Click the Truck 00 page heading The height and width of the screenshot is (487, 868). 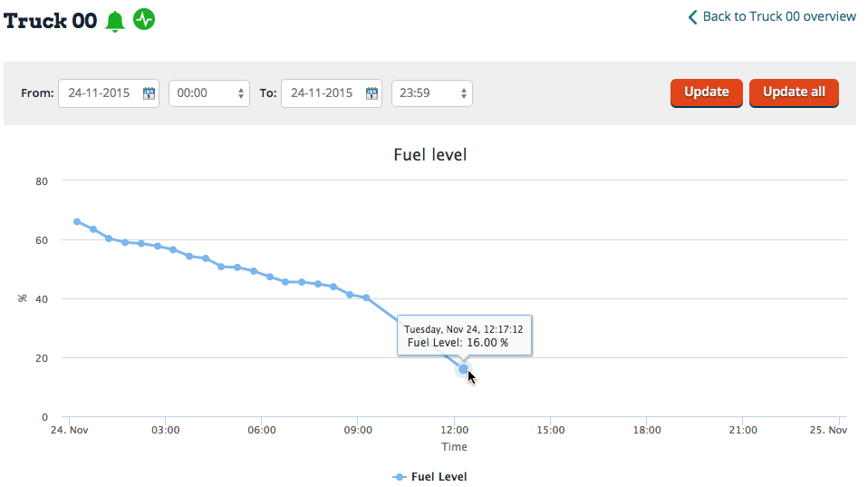pos(51,21)
